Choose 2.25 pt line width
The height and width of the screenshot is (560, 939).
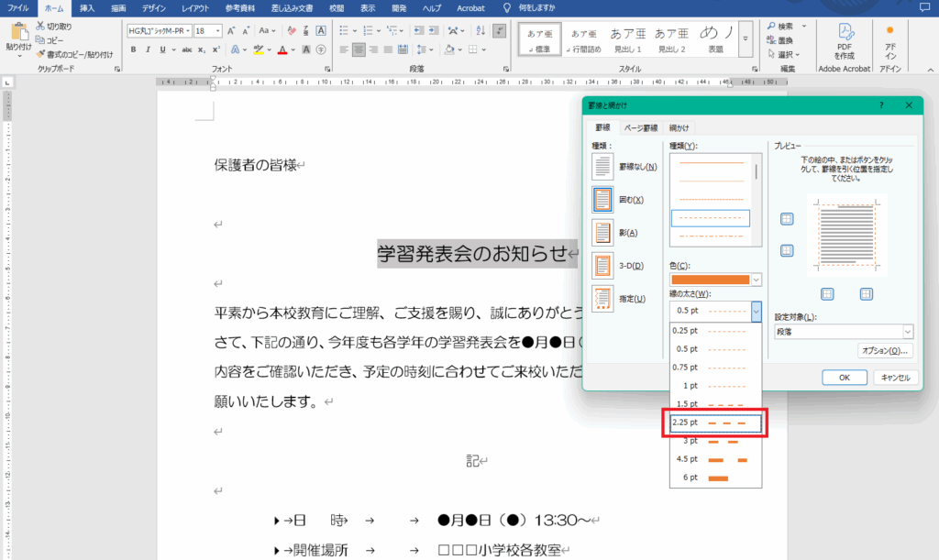point(715,423)
